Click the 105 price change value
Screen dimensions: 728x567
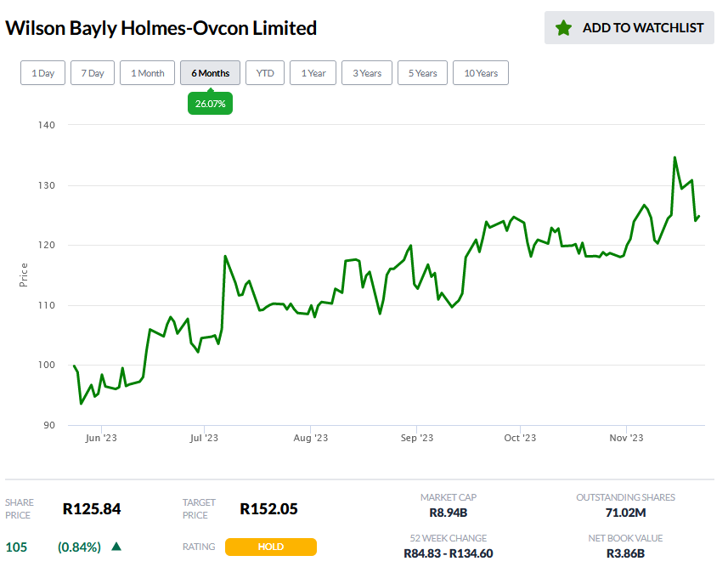click(16, 547)
